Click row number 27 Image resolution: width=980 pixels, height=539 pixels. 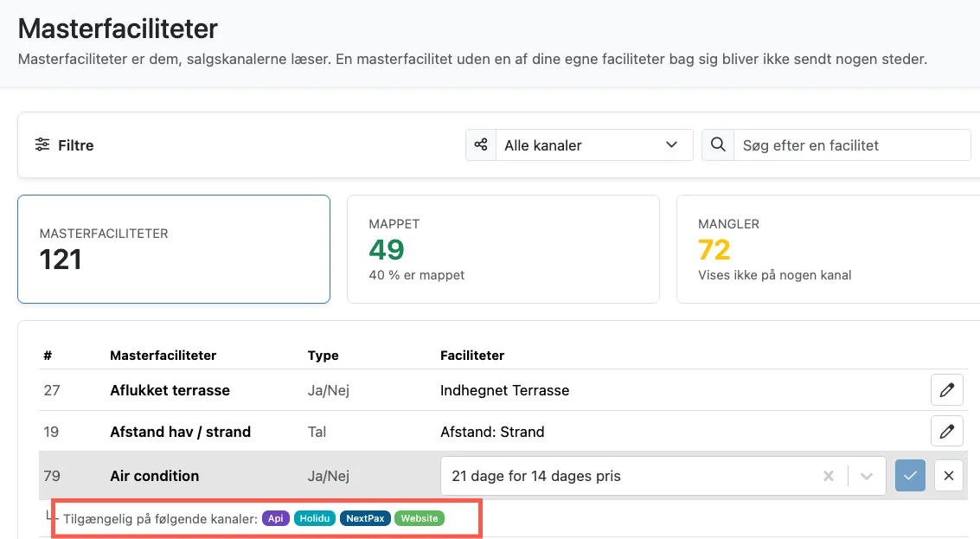coord(52,390)
